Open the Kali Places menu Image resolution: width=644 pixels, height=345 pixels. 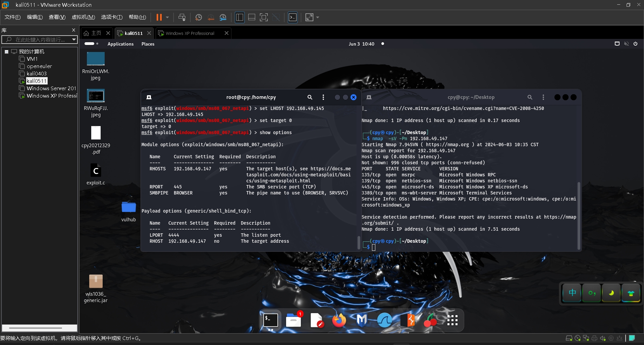[x=148, y=44]
